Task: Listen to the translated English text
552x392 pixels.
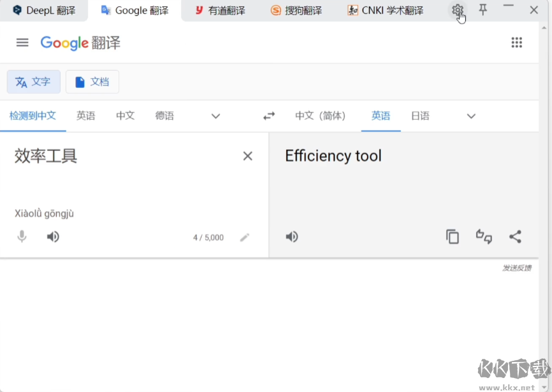Action: (291, 237)
